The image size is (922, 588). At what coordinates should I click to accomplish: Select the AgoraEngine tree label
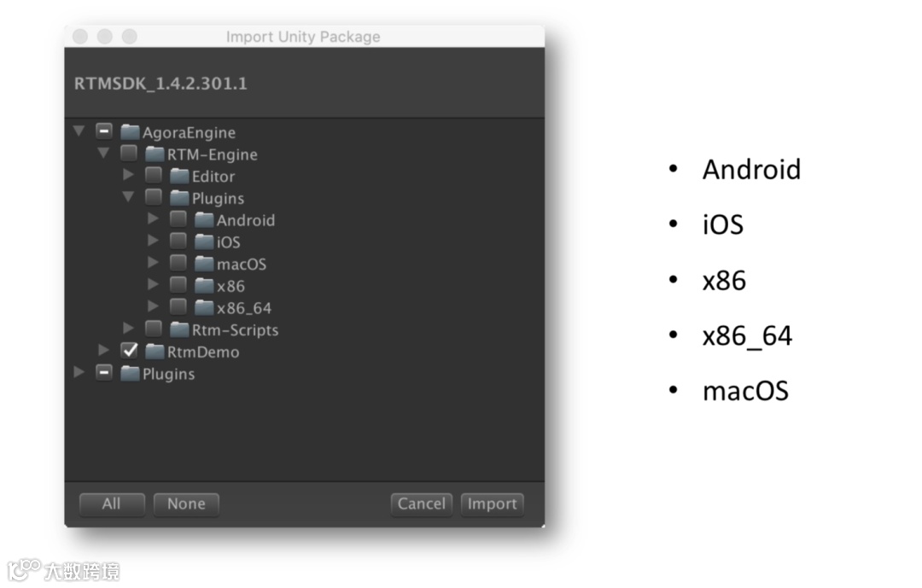pyautogui.click(x=189, y=133)
